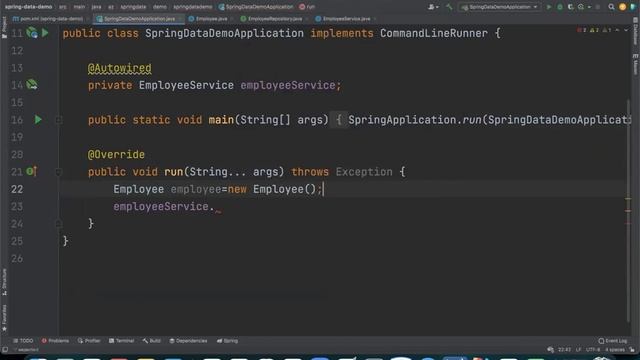
Task: Open the Project tool window on left strip
Action: [4, 28]
